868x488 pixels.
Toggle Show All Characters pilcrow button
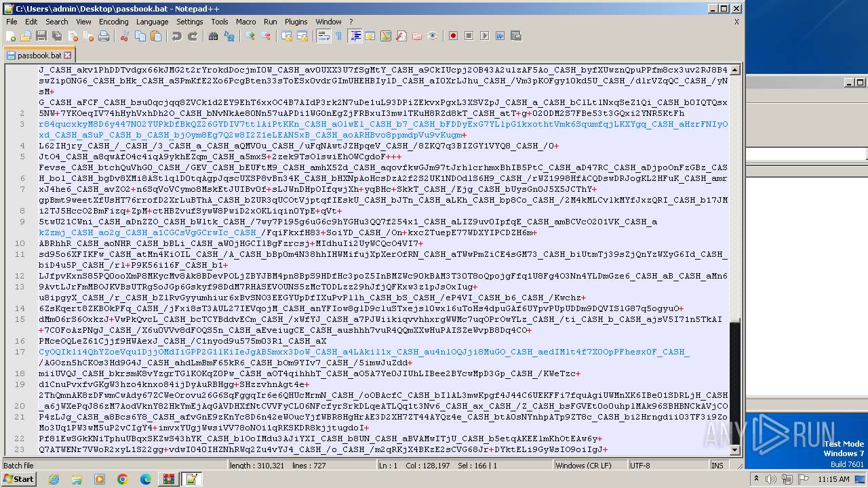click(338, 36)
